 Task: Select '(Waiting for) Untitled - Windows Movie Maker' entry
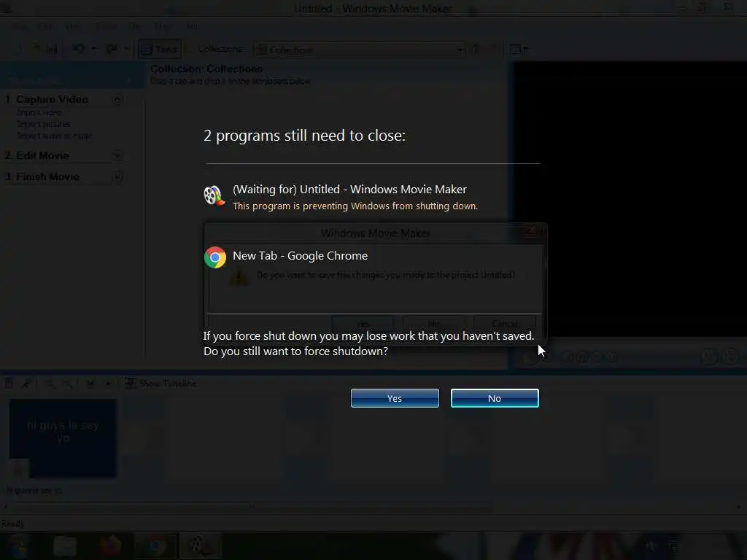(349, 189)
